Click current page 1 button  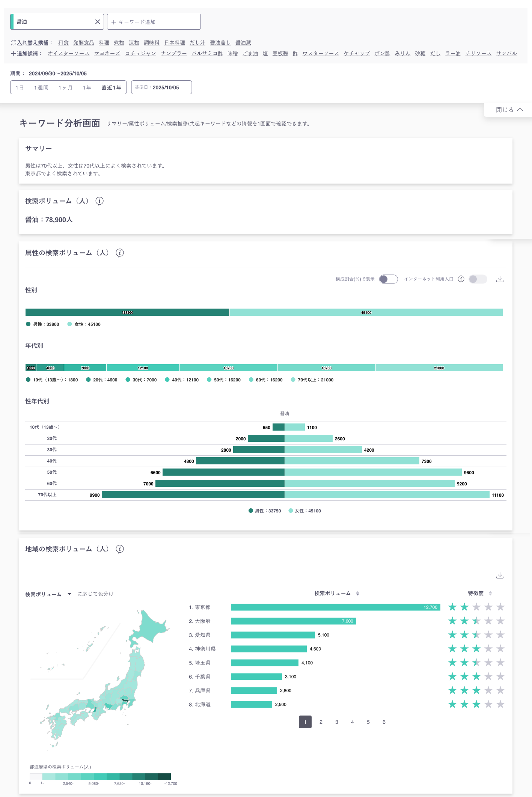(305, 722)
